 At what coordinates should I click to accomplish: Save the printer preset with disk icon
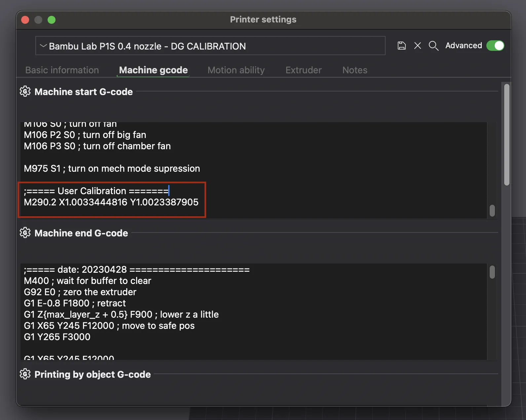pos(401,46)
